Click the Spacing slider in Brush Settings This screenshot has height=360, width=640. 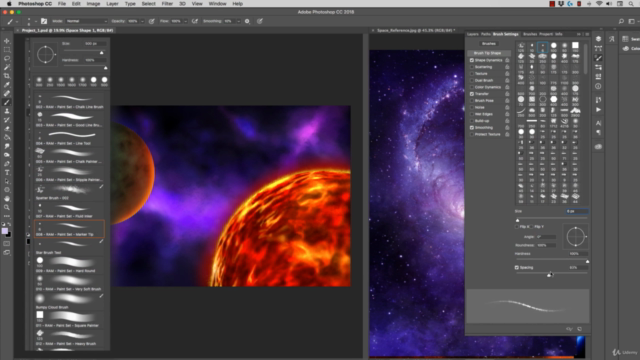551,273
